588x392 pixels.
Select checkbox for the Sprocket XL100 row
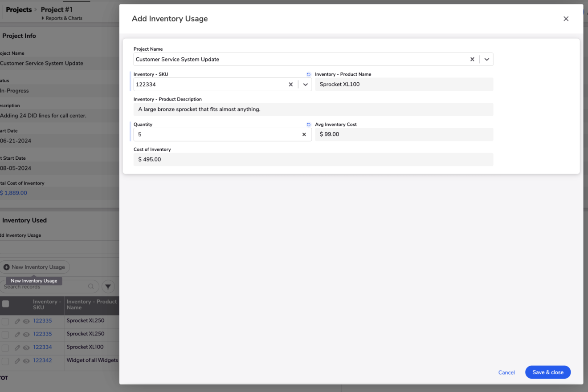(x=5, y=348)
